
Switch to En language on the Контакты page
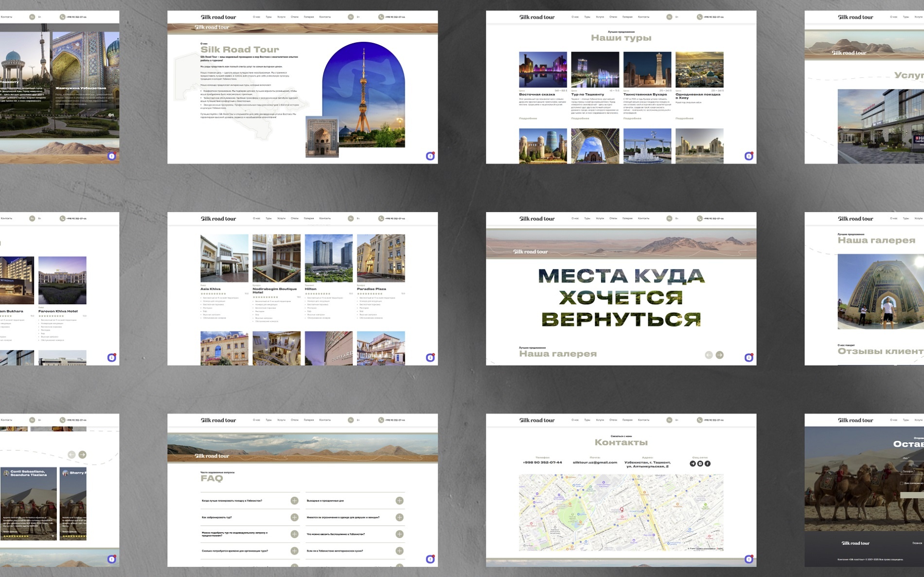tap(677, 420)
